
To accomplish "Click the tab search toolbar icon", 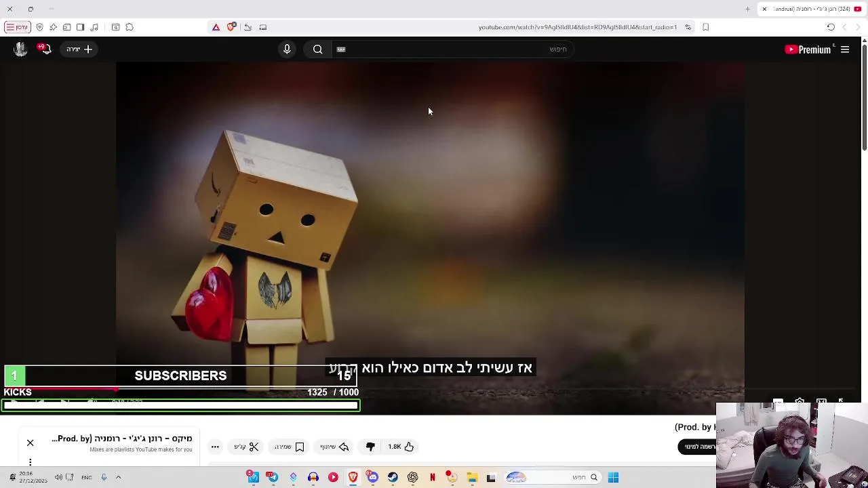I will coord(115,27).
